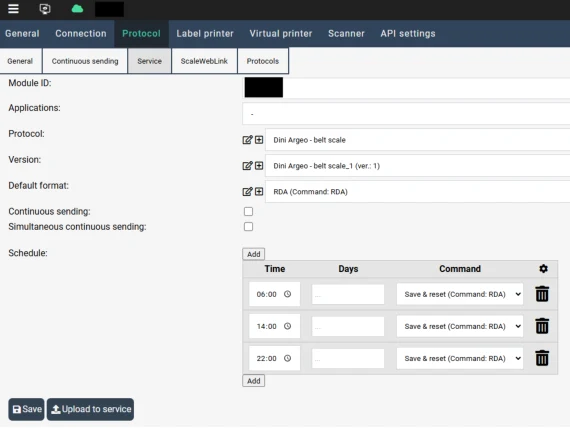The height and width of the screenshot is (428, 570).
Task: Select Protocols sub-tab
Action: coord(263,61)
